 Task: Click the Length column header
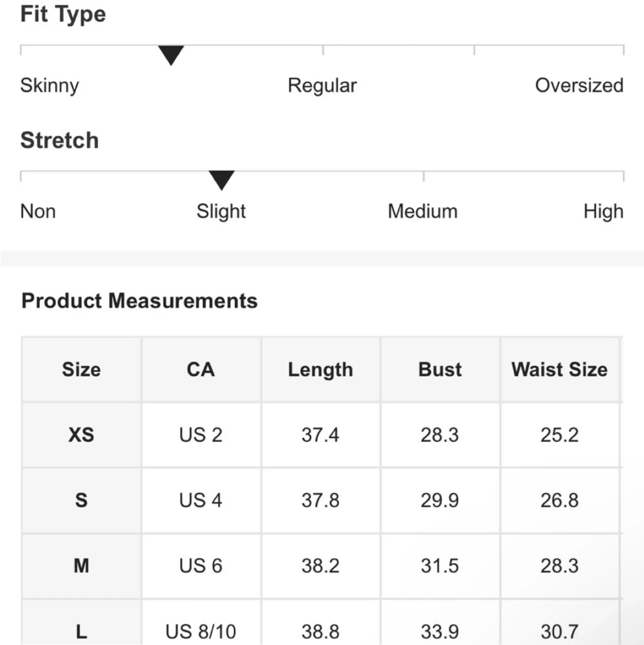click(x=321, y=370)
